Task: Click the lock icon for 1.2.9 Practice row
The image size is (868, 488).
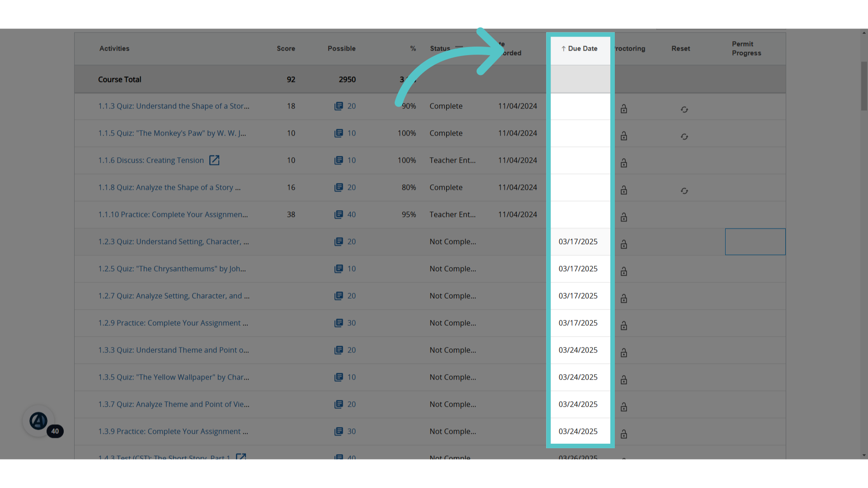Action: coord(624,326)
